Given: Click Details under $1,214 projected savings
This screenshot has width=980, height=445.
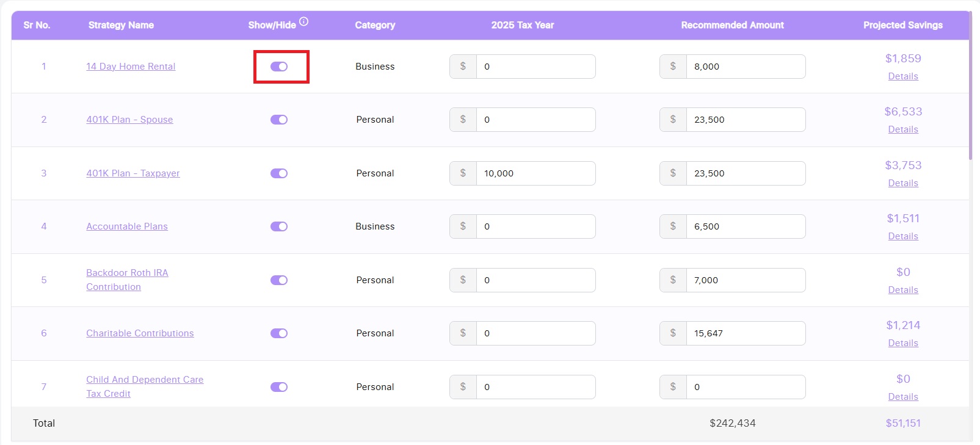Looking at the screenshot, I should 903,343.
